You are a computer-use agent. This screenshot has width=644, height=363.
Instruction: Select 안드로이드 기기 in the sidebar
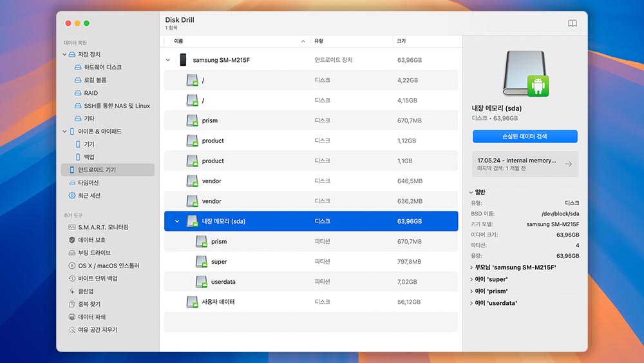tap(108, 170)
